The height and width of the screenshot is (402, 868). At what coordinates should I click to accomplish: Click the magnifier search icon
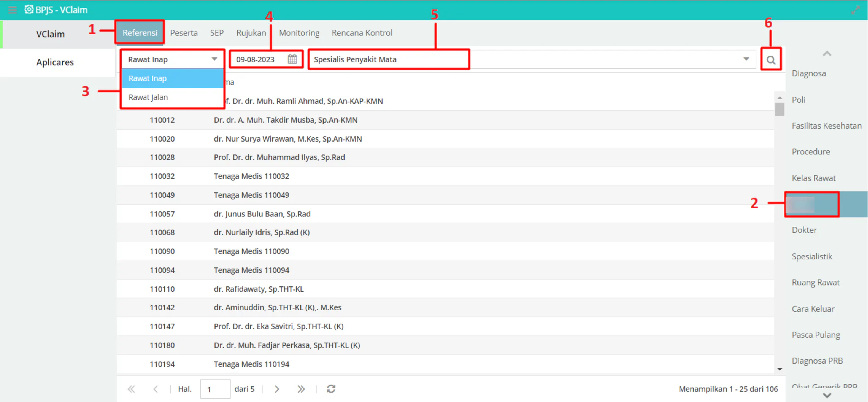771,60
